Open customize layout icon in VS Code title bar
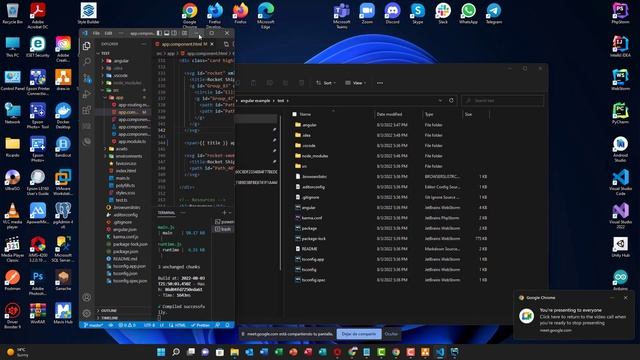The width and height of the screenshot is (640, 360). [x=184, y=33]
